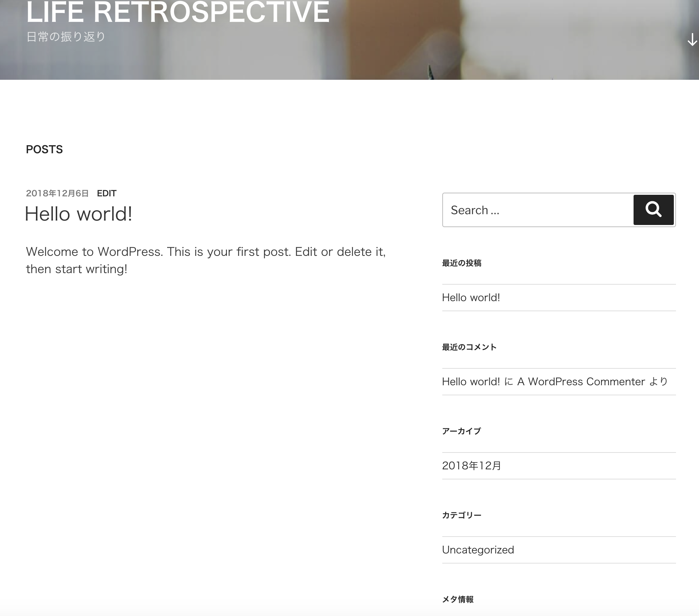Open the large Hello world! post title
Image resolution: width=699 pixels, height=616 pixels.
click(x=78, y=214)
